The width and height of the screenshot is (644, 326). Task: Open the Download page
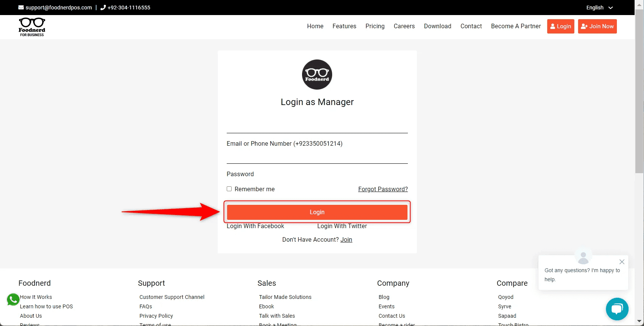click(x=438, y=26)
